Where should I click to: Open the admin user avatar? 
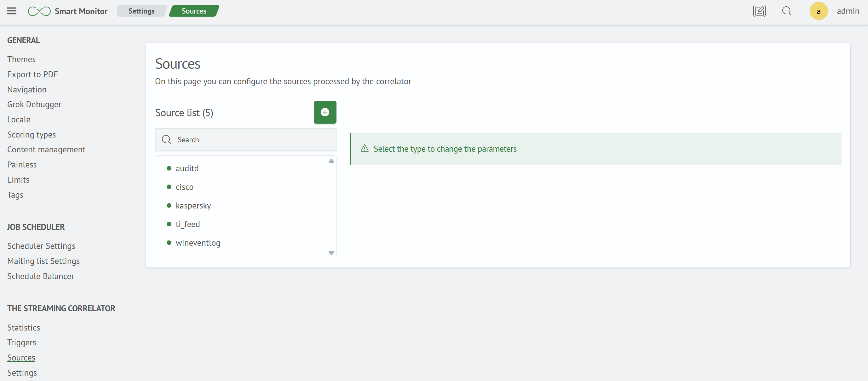tap(819, 11)
